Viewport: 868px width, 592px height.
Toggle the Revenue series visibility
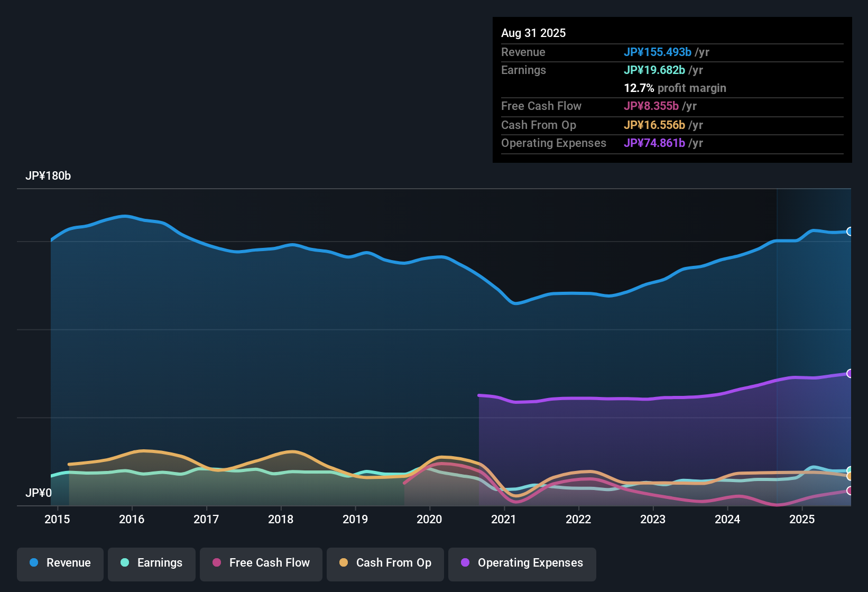(x=60, y=563)
